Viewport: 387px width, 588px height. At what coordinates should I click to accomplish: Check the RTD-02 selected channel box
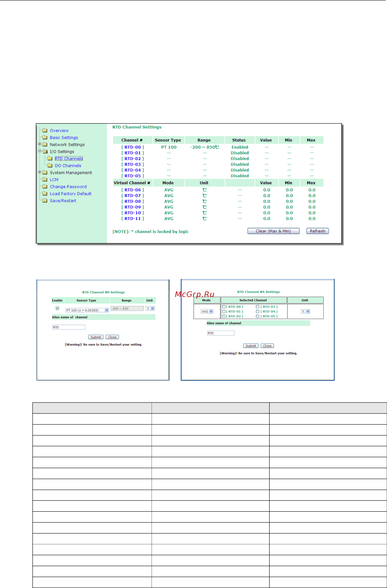[x=224, y=316]
